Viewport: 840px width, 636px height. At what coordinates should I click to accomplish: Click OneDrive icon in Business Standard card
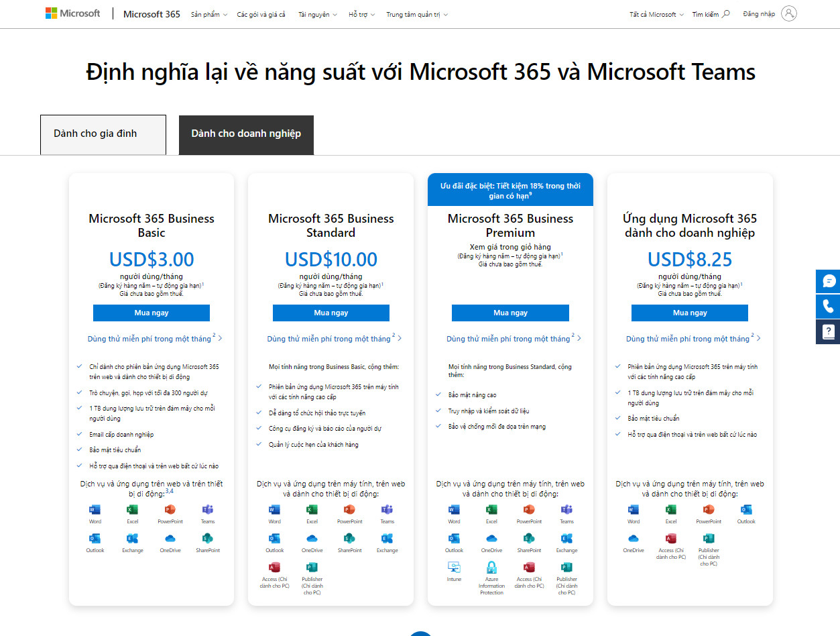[x=312, y=539]
